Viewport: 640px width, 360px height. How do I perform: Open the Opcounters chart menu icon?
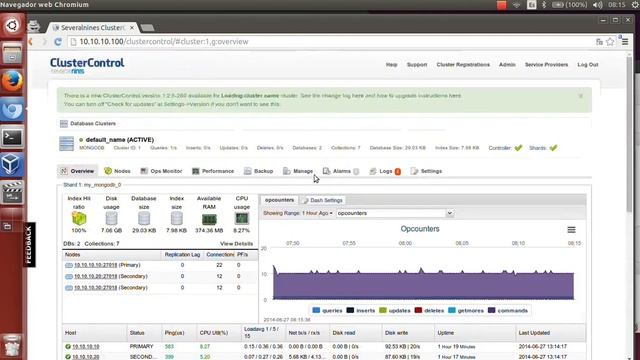571,230
